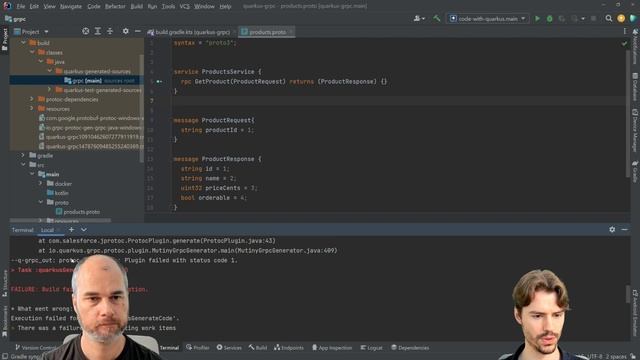Select opened file in Project view
Viewport: 640px width, 360px height.
85,31
